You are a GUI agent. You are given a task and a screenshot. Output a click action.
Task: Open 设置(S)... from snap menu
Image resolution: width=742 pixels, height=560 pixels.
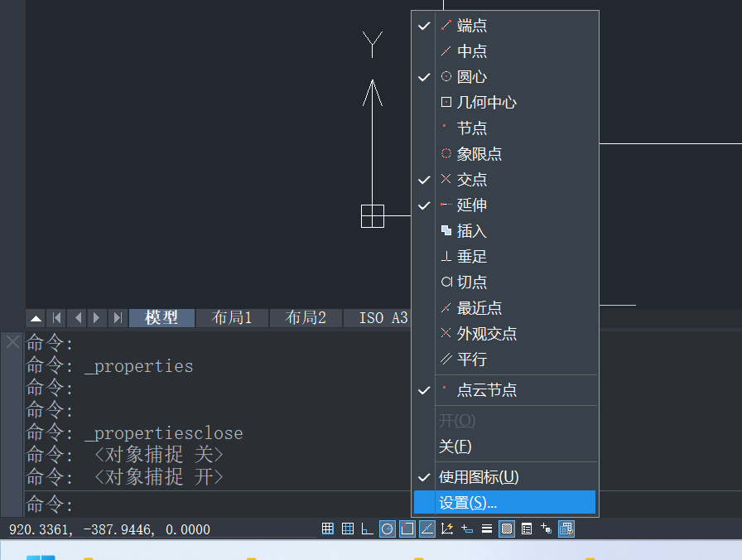click(467, 503)
